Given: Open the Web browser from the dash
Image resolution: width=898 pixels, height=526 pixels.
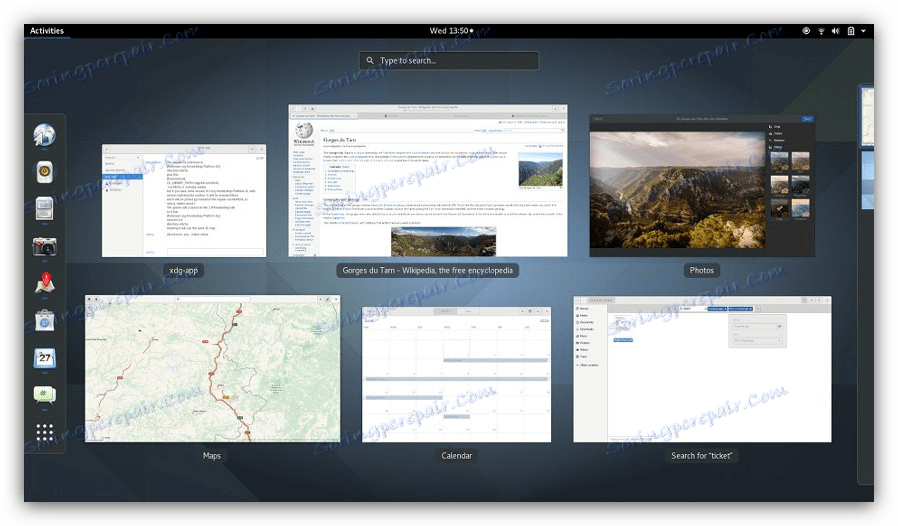Looking at the screenshot, I should click(45, 135).
